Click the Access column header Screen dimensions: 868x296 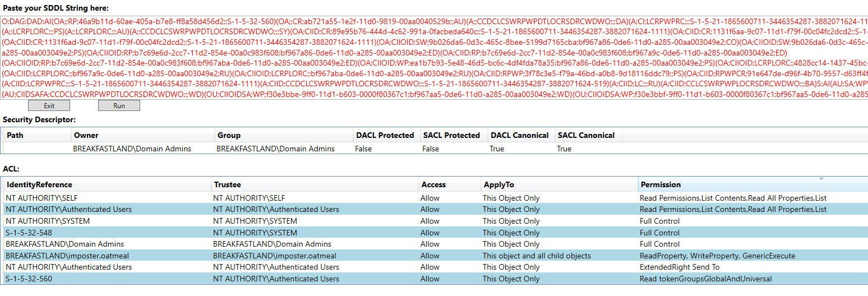point(433,184)
